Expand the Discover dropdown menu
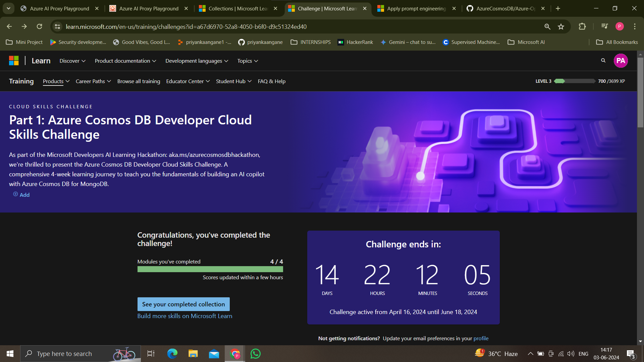 click(x=72, y=61)
